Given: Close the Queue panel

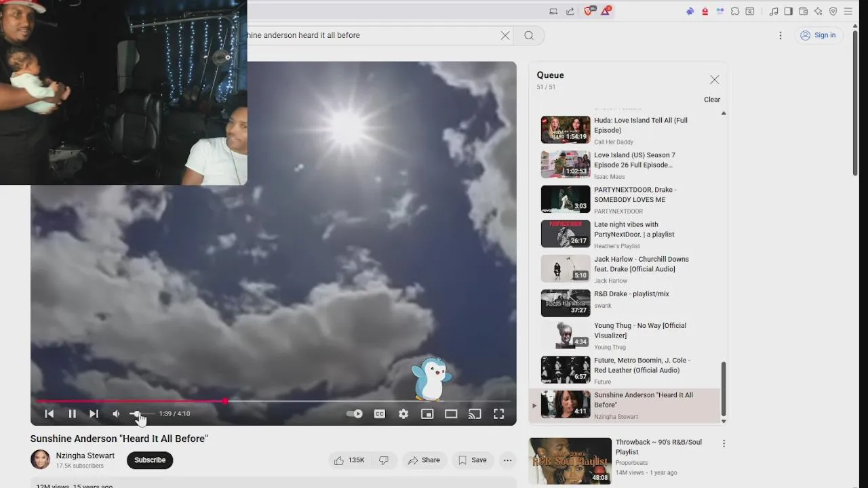Looking at the screenshot, I should pyautogui.click(x=714, y=80).
